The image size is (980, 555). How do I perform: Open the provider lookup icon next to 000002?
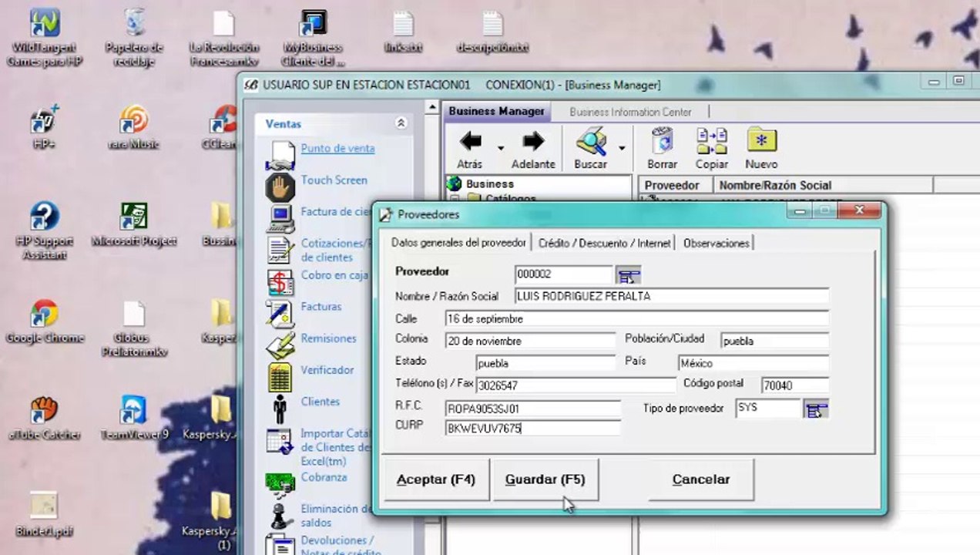tap(628, 274)
